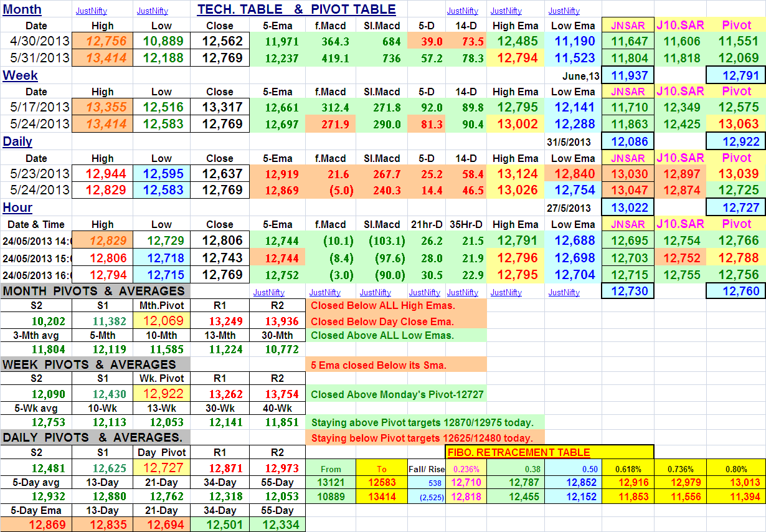766x532 pixels.
Task: Select the f.Macd value 364.3
Action: [x=331, y=41]
